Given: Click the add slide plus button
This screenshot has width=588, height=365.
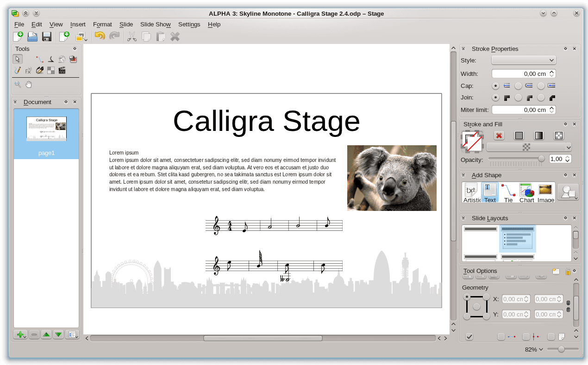Looking at the screenshot, I should (19, 334).
